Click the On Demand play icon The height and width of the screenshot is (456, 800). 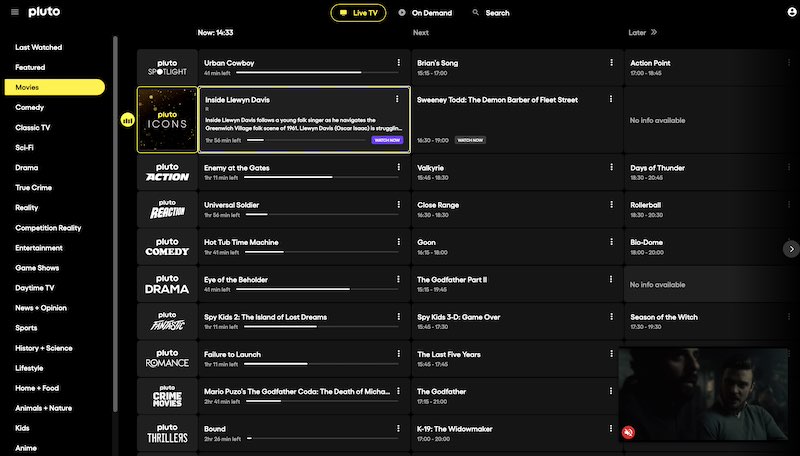402,12
